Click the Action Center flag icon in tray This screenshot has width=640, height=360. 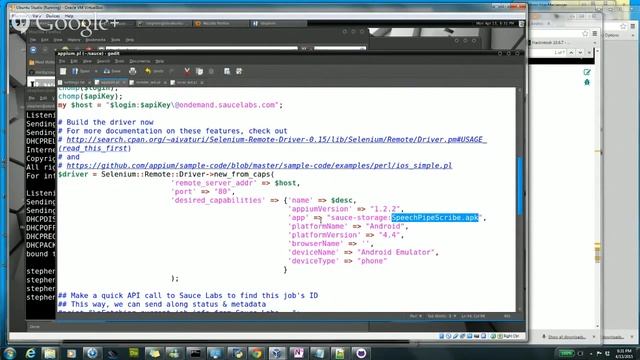tap(599, 353)
